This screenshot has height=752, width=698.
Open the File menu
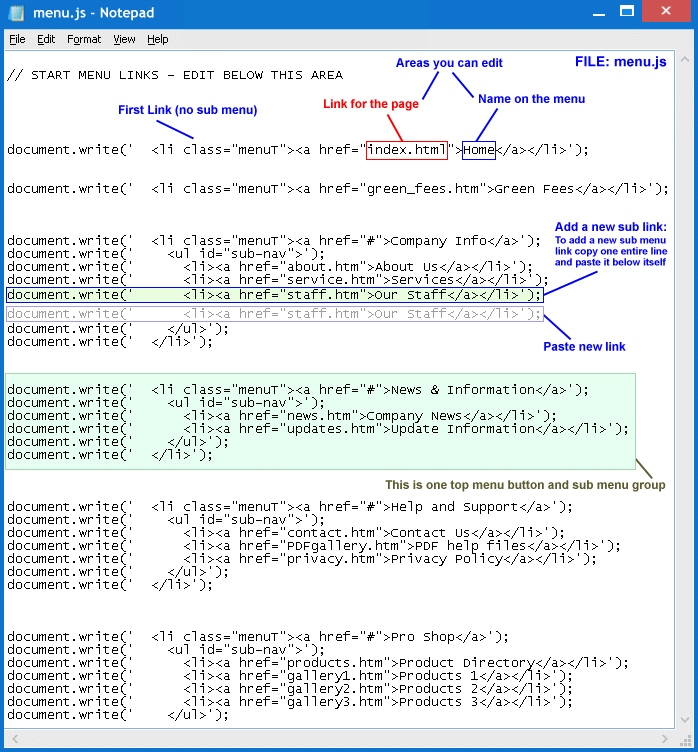point(17,39)
